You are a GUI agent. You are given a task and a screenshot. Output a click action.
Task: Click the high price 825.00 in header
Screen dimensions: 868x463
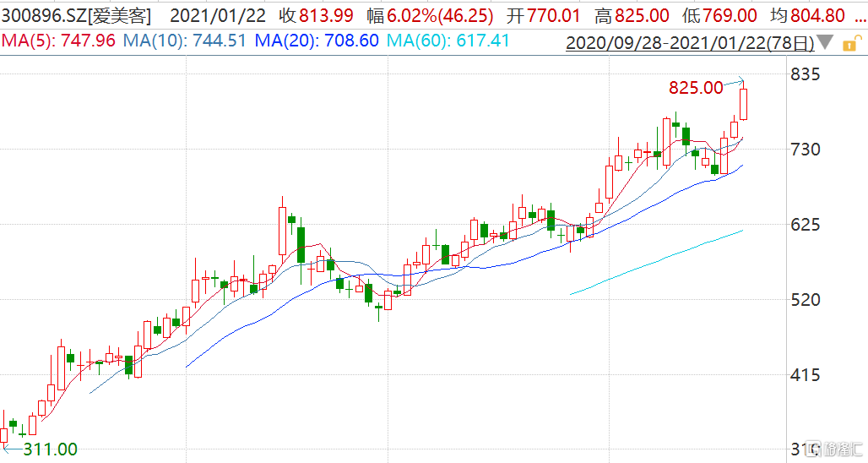coord(642,15)
